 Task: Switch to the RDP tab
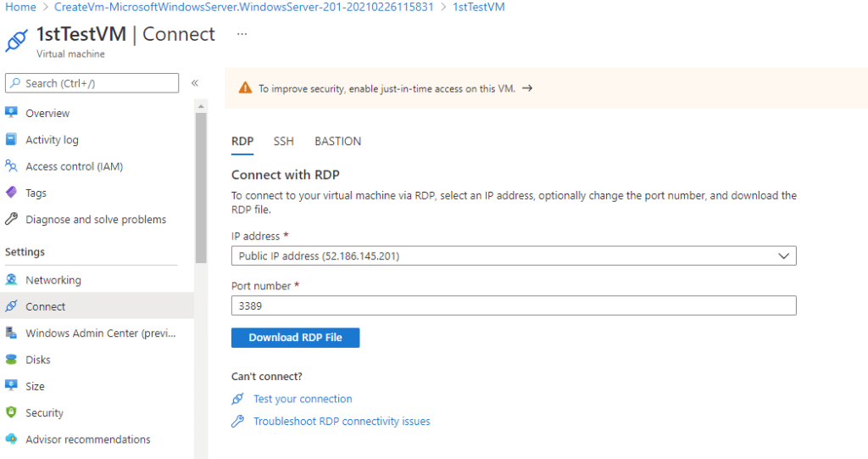click(x=242, y=142)
